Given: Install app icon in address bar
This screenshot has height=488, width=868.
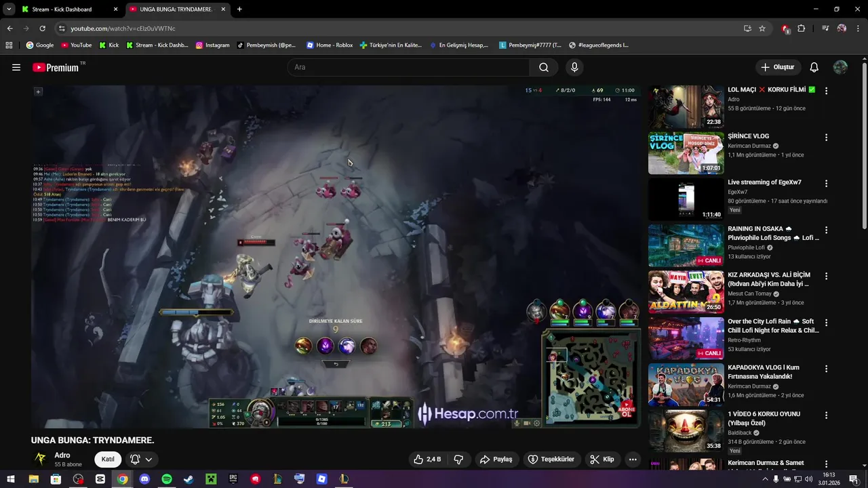Looking at the screenshot, I should tap(747, 28).
